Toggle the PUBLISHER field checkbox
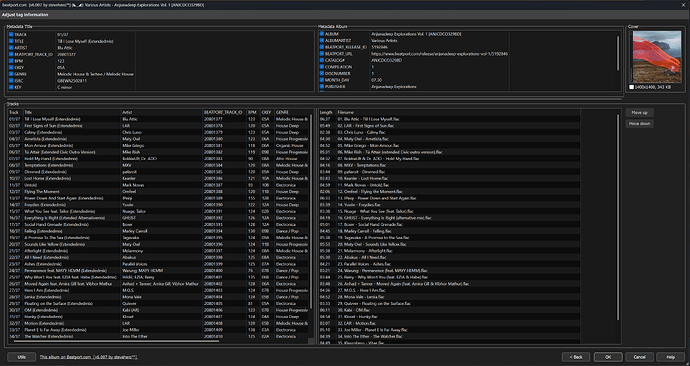This screenshot has height=366, width=690. coord(322,87)
